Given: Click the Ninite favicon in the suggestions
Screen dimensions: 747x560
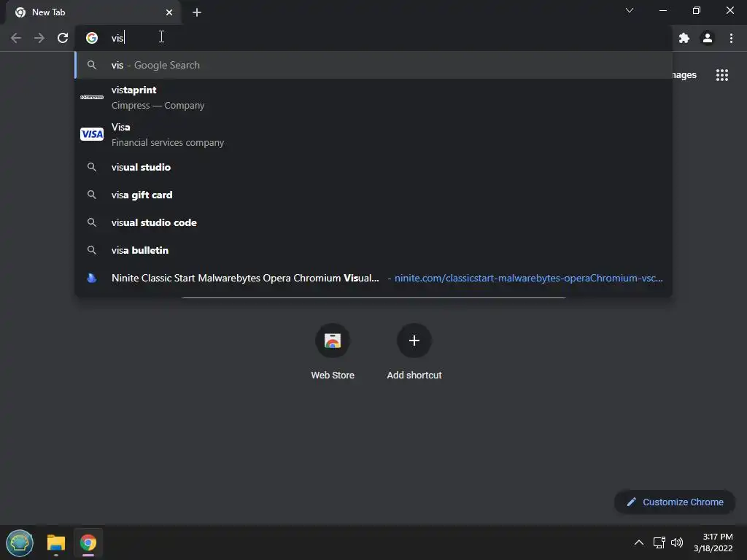Looking at the screenshot, I should click(x=92, y=278).
